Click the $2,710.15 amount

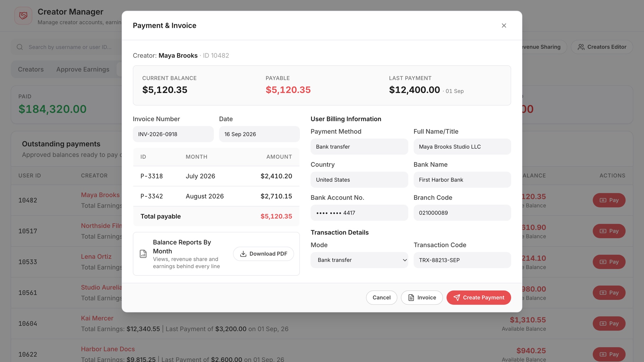pos(276,196)
